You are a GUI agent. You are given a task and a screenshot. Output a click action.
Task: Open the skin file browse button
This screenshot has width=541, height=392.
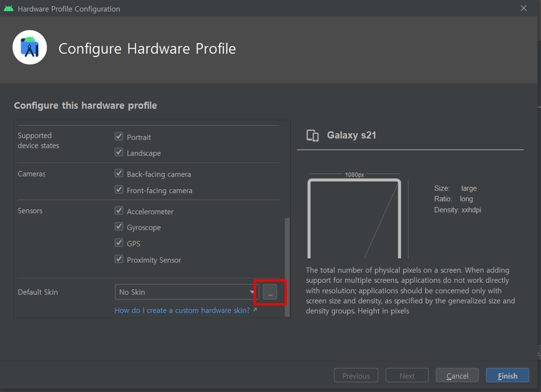(270, 292)
